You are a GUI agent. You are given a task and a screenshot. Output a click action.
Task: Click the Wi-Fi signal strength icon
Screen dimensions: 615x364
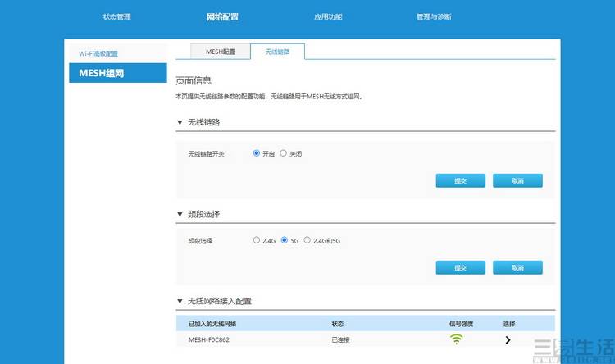click(x=456, y=339)
